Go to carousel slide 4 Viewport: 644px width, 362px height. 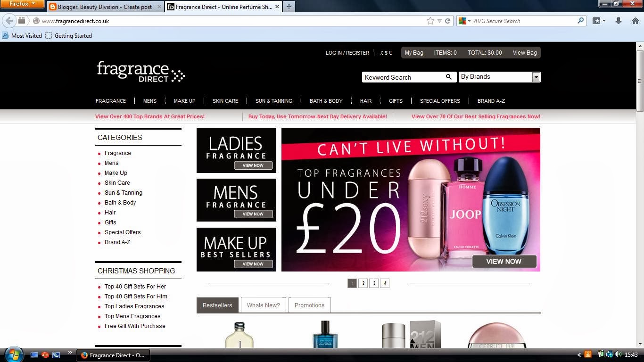tap(385, 283)
